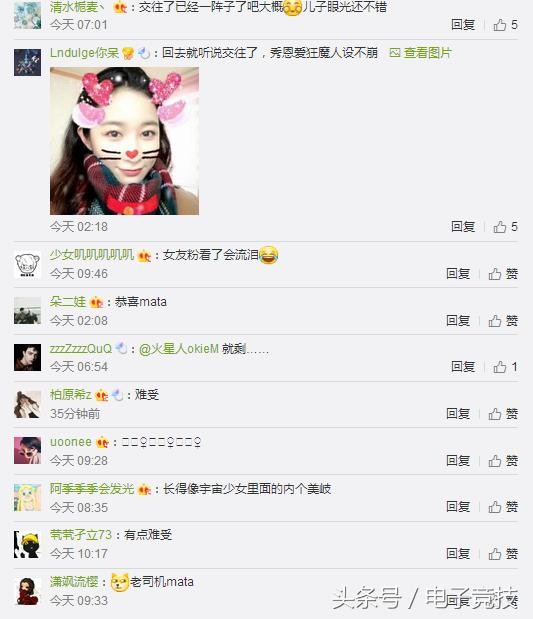533x619 pixels.
Task: Reply to 清水栀麦's comment
Action: (463, 25)
